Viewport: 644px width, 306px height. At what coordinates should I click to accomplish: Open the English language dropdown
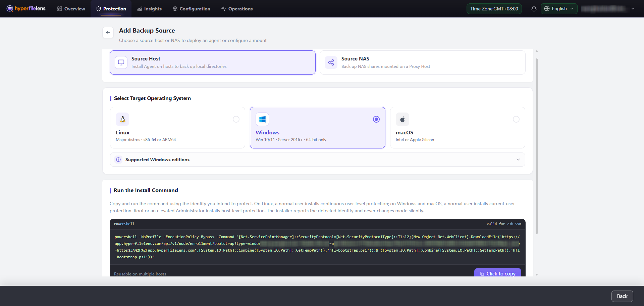pyautogui.click(x=559, y=9)
